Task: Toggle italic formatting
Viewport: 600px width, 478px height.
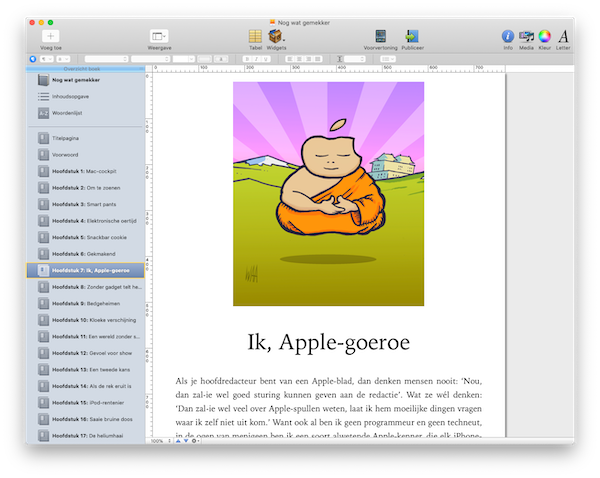Action: click(x=256, y=59)
